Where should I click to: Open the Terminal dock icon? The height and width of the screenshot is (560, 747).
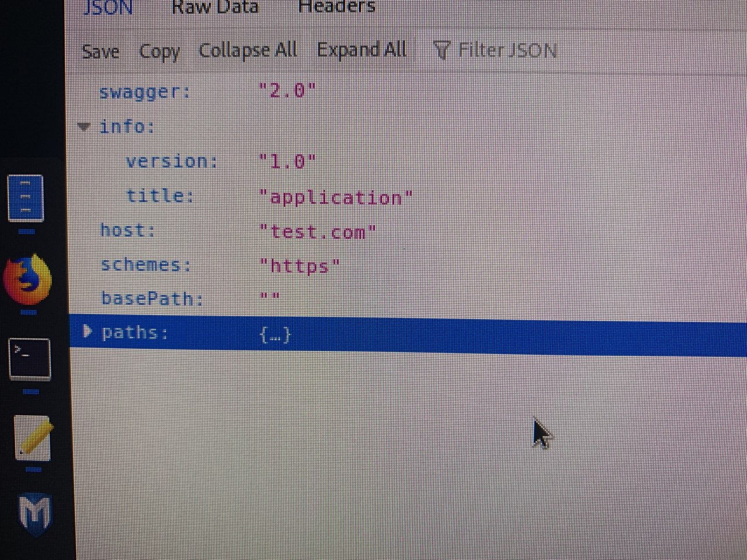click(30, 359)
